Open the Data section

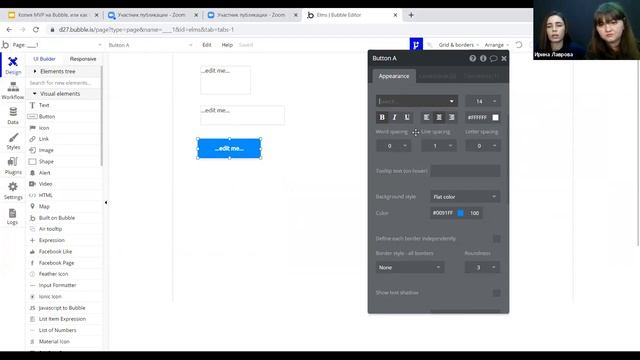(x=13, y=116)
